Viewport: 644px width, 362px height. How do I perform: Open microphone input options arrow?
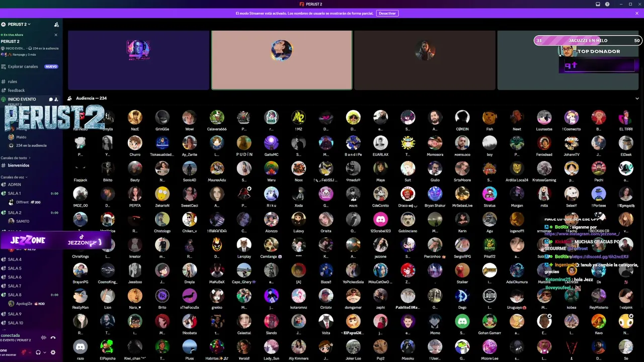point(30,352)
